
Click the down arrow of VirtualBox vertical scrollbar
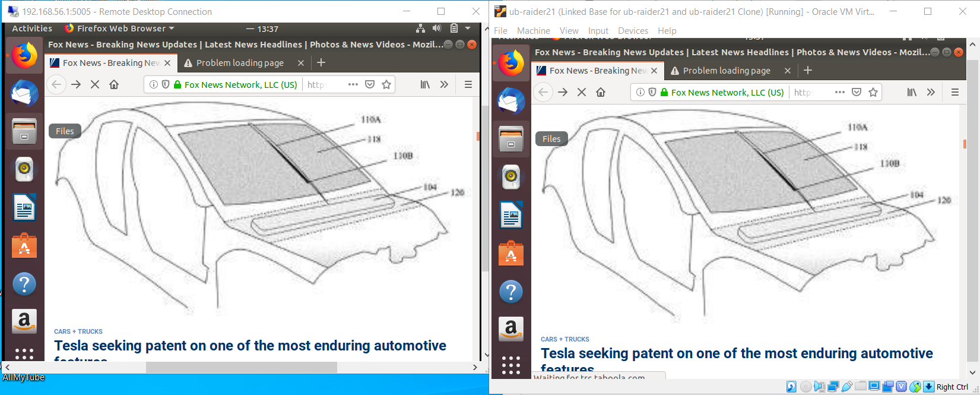973,373
